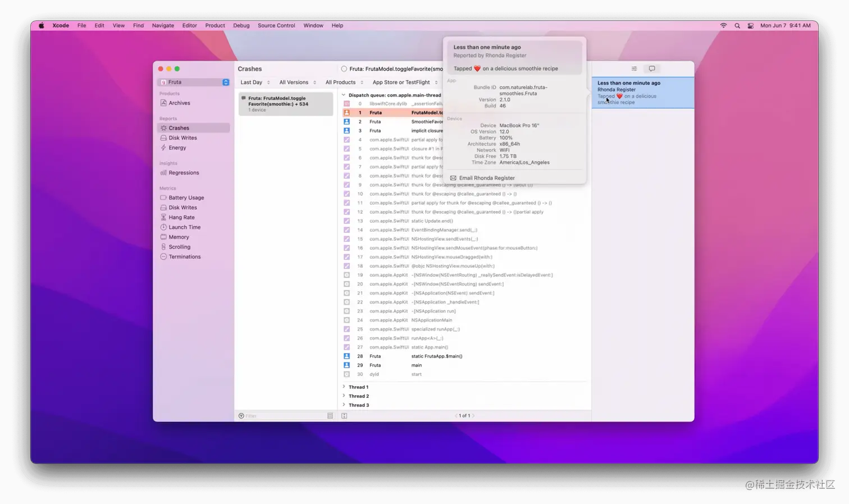The width and height of the screenshot is (849, 504).
Task: Select frame 30 dyld start
Action: [x=465, y=374]
